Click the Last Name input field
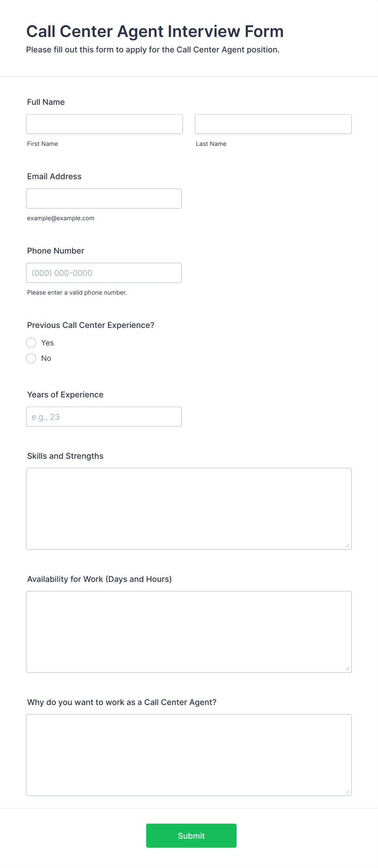Screen dimensions: 378x868 [273, 124]
